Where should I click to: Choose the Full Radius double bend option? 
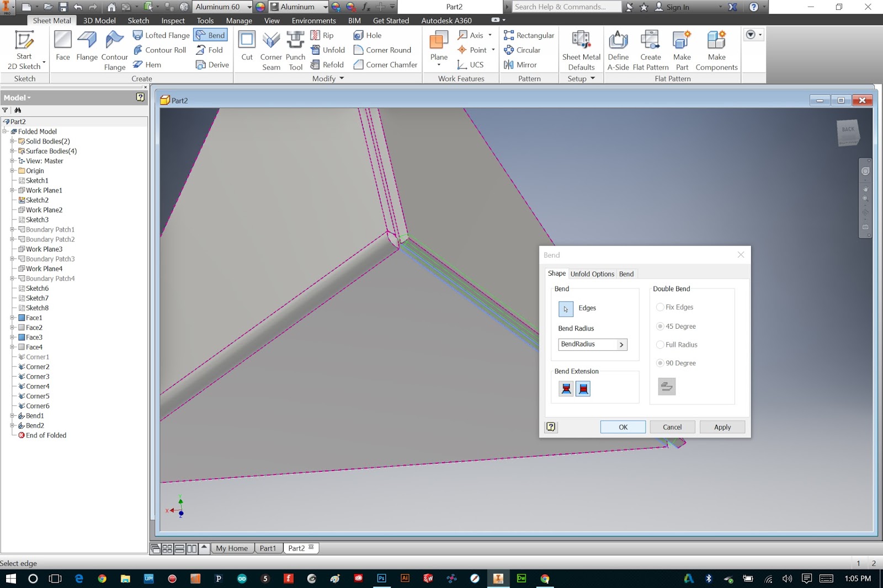coord(660,344)
